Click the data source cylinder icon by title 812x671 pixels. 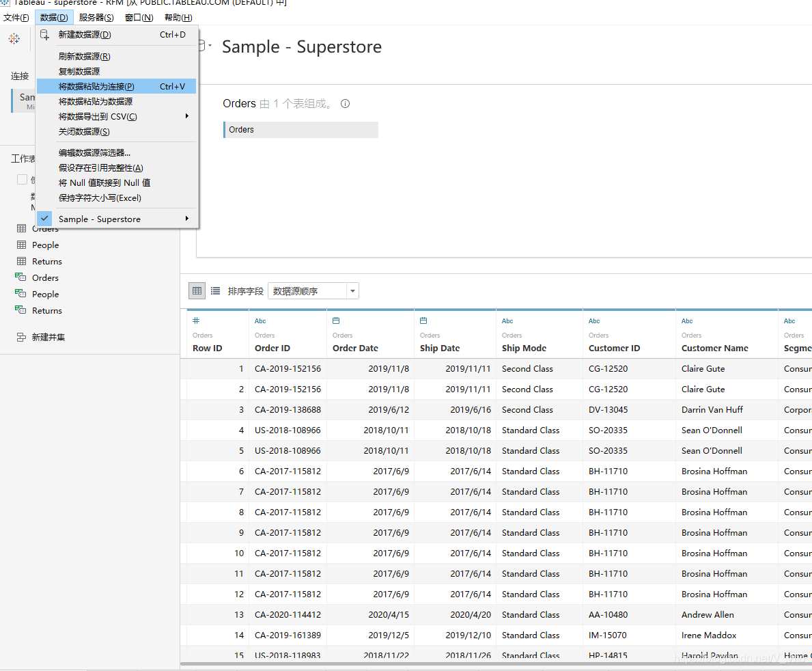click(x=203, y=46)
